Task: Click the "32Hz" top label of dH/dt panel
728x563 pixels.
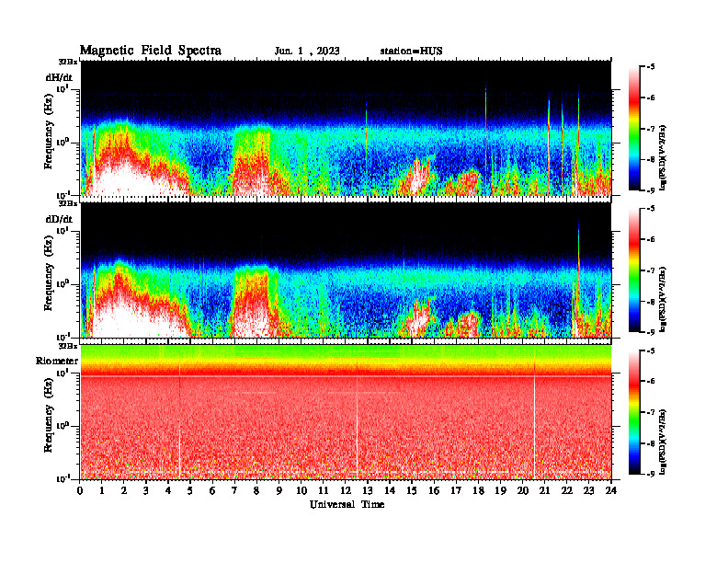Action: coord(68,62)
